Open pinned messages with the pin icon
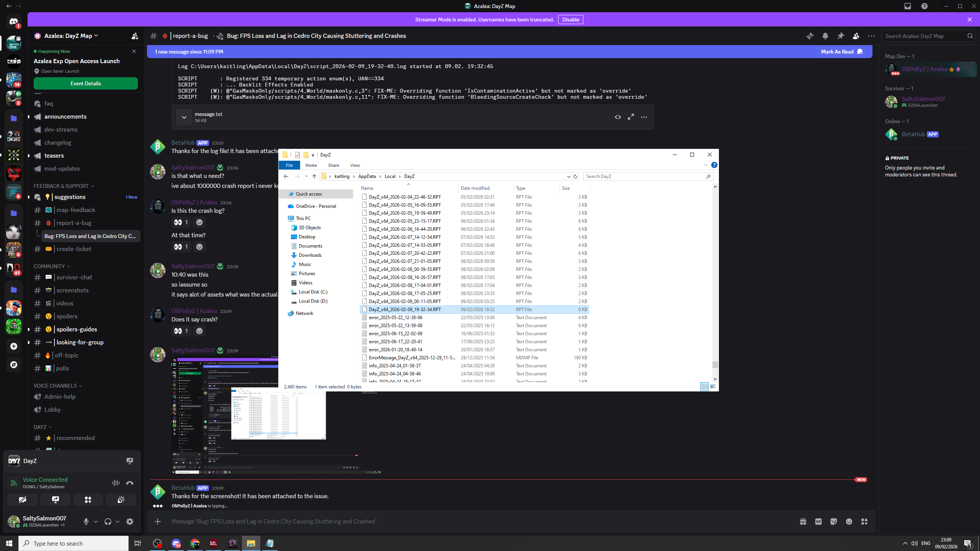 (840, 36)
